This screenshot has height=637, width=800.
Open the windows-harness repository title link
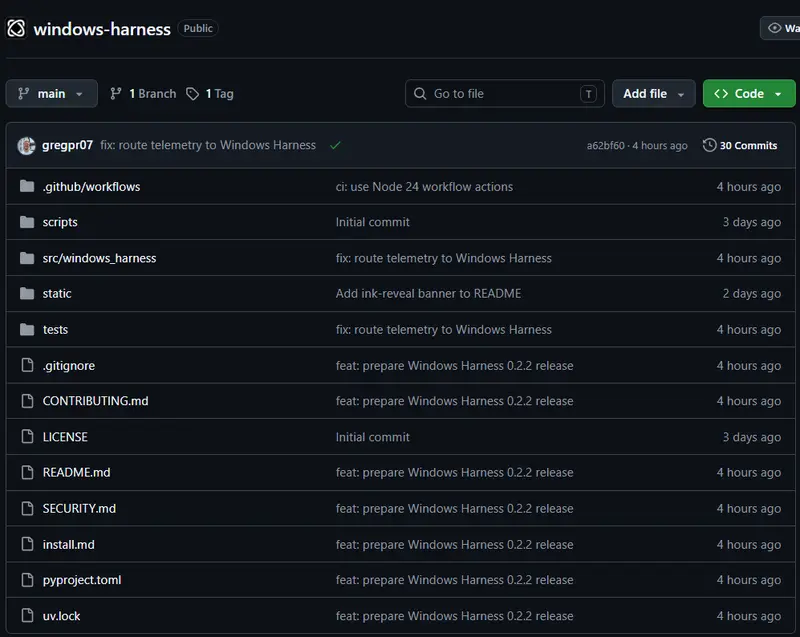[102, 29]
